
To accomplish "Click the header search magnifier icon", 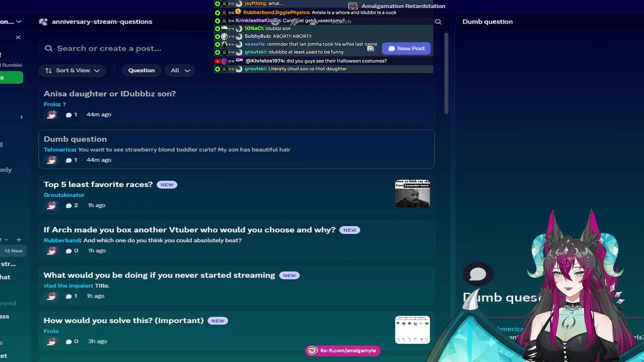I will click(438, 22).
